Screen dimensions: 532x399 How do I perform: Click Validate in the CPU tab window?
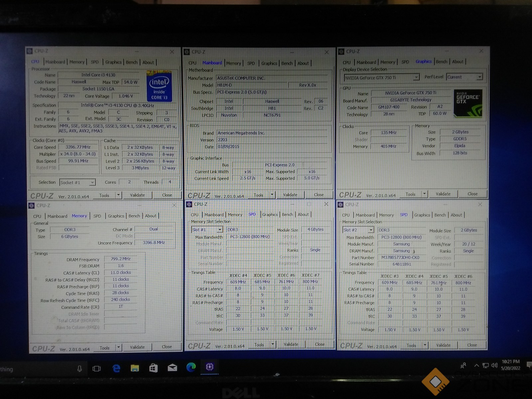coord(137,195)
